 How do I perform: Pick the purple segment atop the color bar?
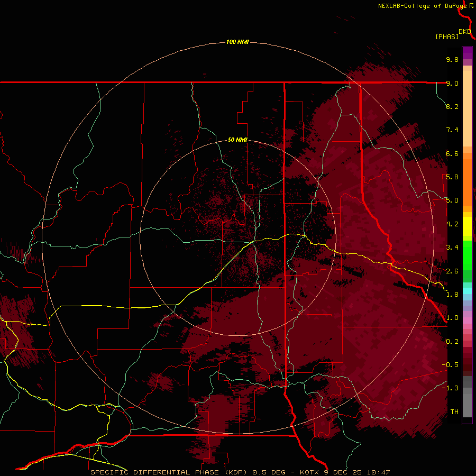pos(467,53)
